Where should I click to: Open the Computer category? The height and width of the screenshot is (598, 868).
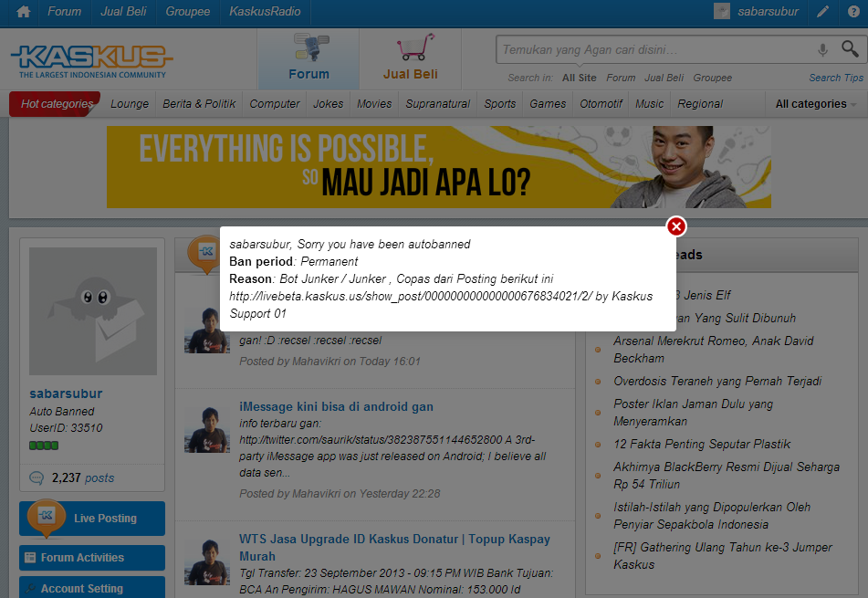pos(275,104)
